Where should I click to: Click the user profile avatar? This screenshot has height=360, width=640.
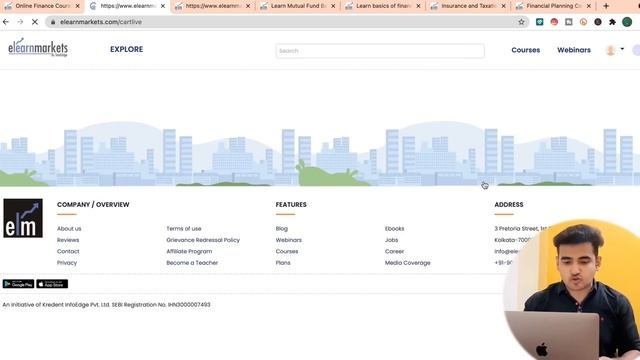click(x=611, y=50)
